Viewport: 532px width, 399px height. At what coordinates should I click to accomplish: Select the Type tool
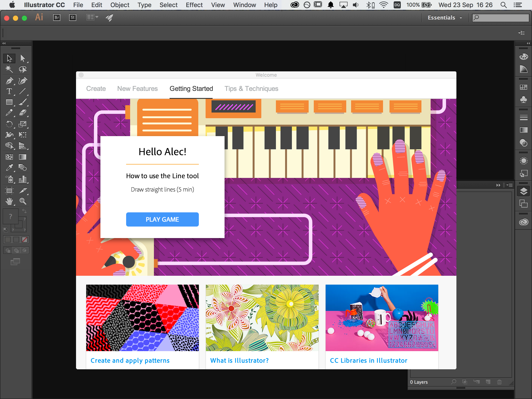tap(9, 91)
